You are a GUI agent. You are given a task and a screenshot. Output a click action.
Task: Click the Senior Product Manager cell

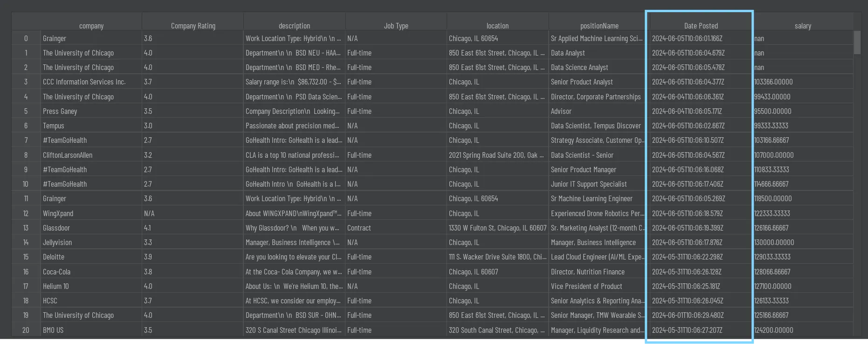(599, 169)
